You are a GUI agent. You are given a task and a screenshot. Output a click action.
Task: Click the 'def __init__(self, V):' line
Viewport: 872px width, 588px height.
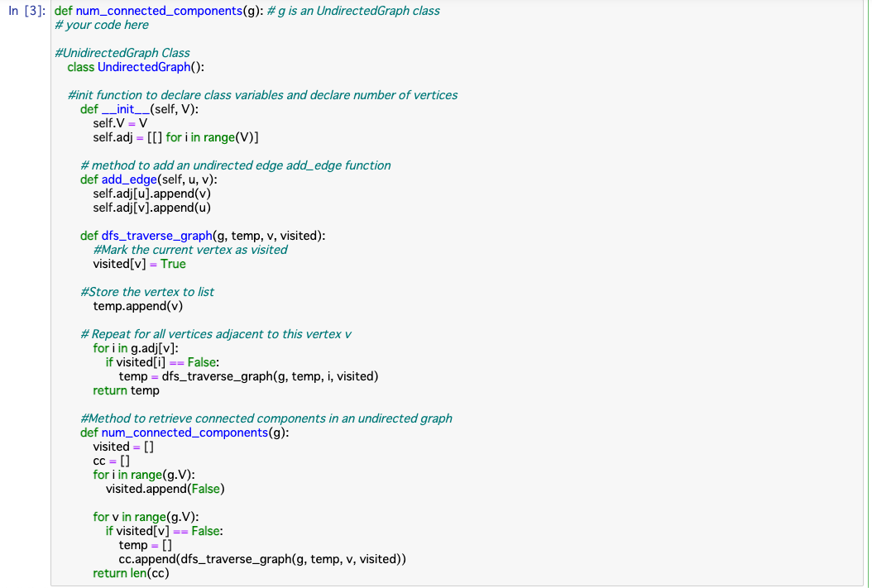click(139, 109)
